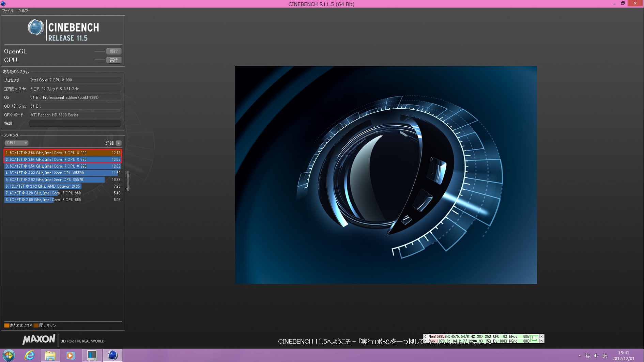Click the 'c' button on memory monitor widget
The width and height of the screenshot is (644, 362).
(x=425, y=336)
